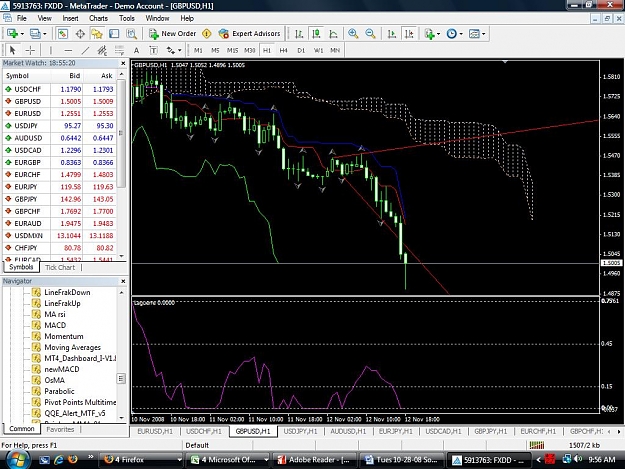
Task: Select the Trendline tool
Action: point(85,50)
